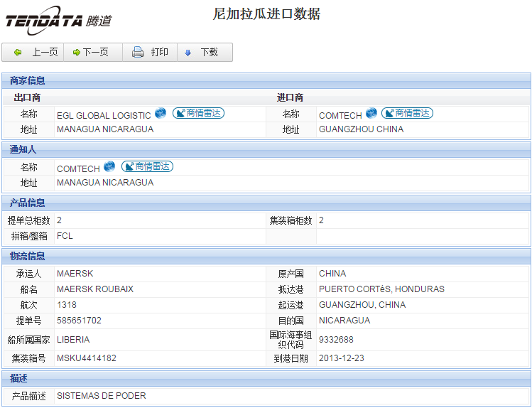Open the voyage number 1318 link
This screenshot has width=532, height=413.
(x=67, y=305)
